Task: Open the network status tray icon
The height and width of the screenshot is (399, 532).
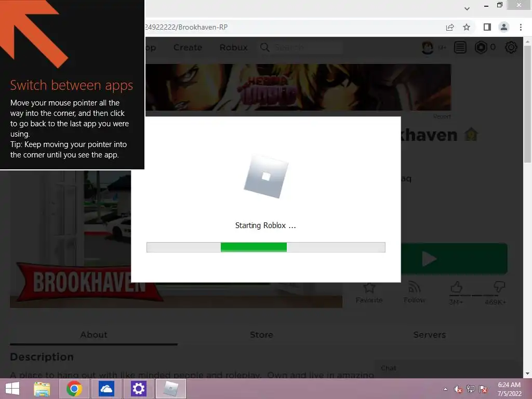Action: pyautogui.click(x=471, y=389)
